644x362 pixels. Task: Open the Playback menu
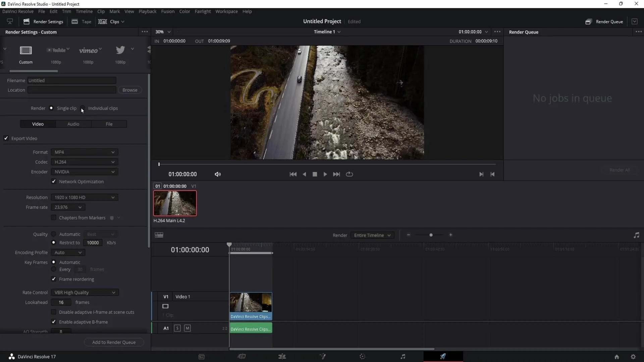point(147,11)
